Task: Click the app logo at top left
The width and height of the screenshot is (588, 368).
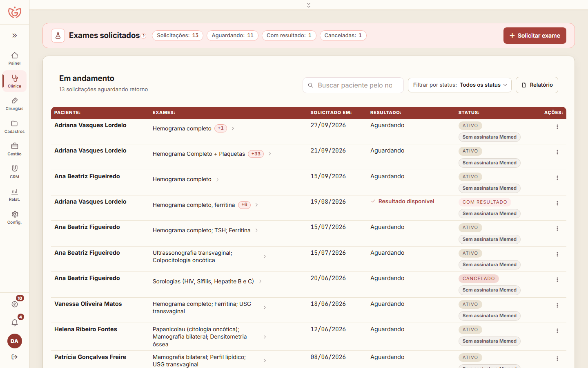Action: [15, 12]
